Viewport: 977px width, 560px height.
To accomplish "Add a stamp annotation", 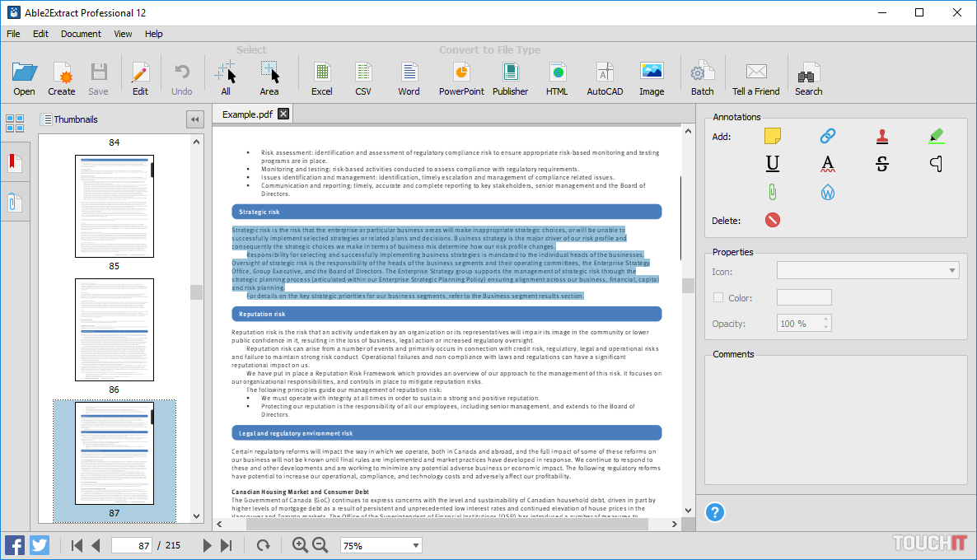I will [882, 136].
